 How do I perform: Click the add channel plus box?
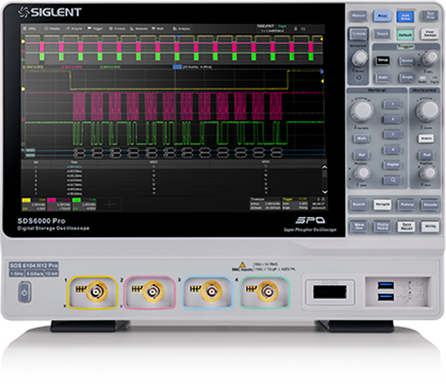point(110,204)
